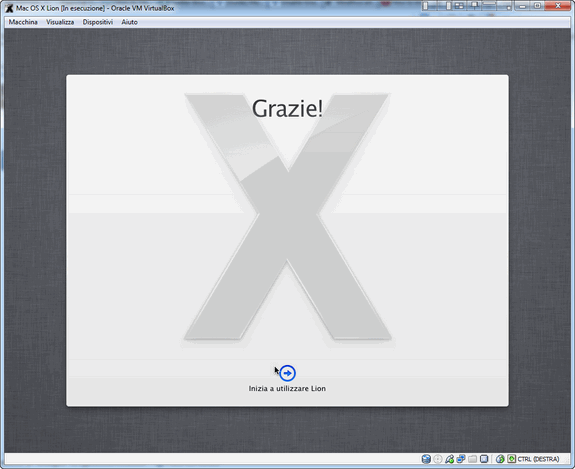The image size is (575, 469).
Task: Click the USB devices status icon
Action: tap(450, 459)
